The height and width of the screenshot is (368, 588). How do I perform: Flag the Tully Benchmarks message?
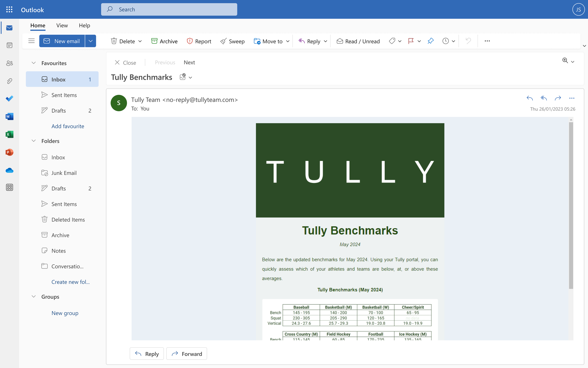coord(411,41)
